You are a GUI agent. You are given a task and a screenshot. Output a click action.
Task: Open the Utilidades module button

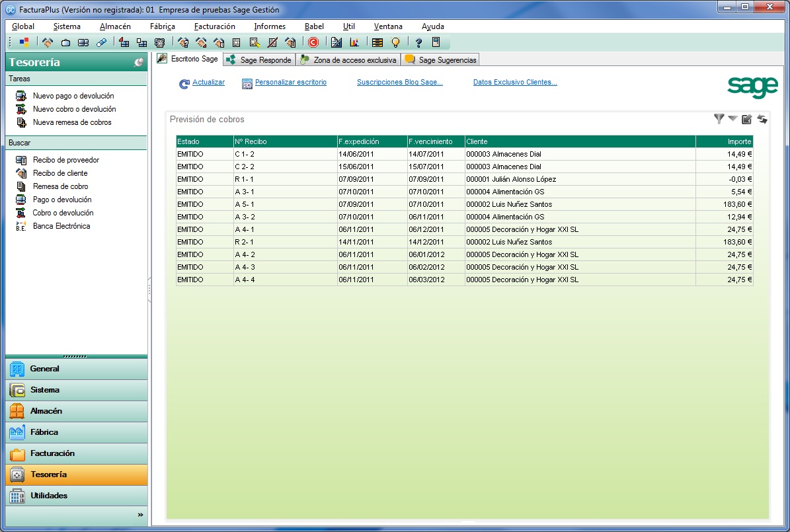coord(77,496)
